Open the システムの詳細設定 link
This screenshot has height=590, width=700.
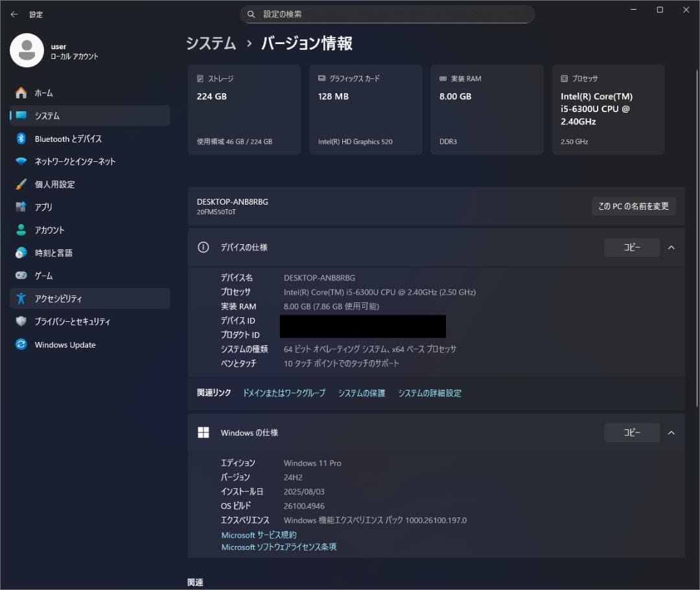tap(430, 392)
